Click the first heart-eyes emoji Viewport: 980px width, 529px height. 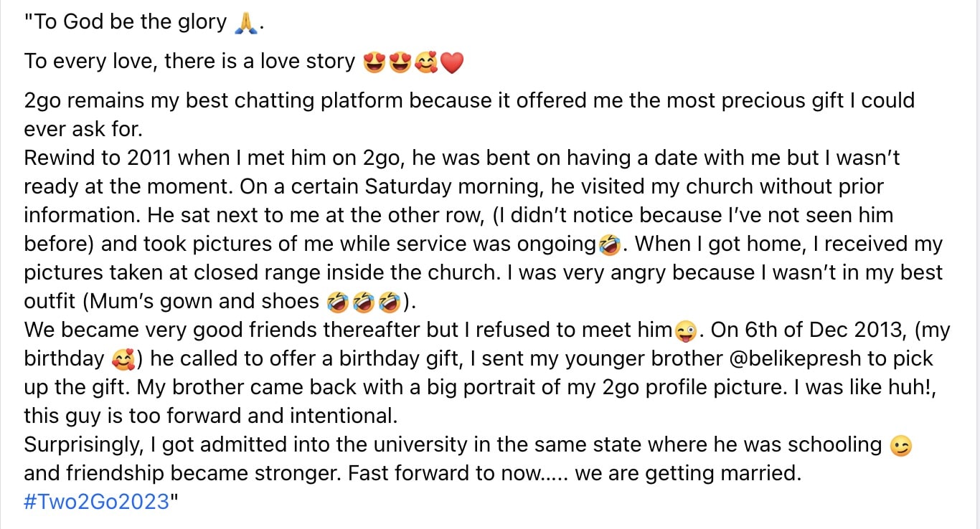pos(374,62)
